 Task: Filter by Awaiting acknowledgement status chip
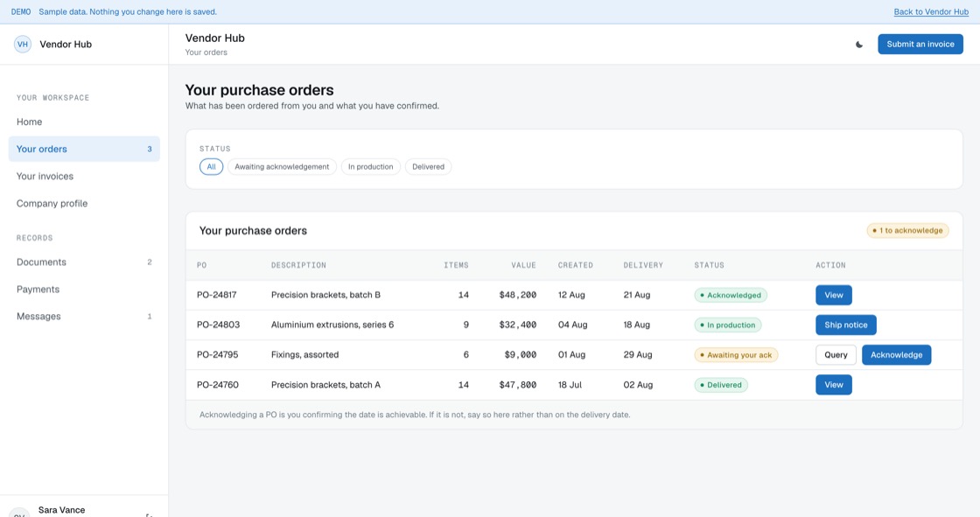[x=282, y=167]
